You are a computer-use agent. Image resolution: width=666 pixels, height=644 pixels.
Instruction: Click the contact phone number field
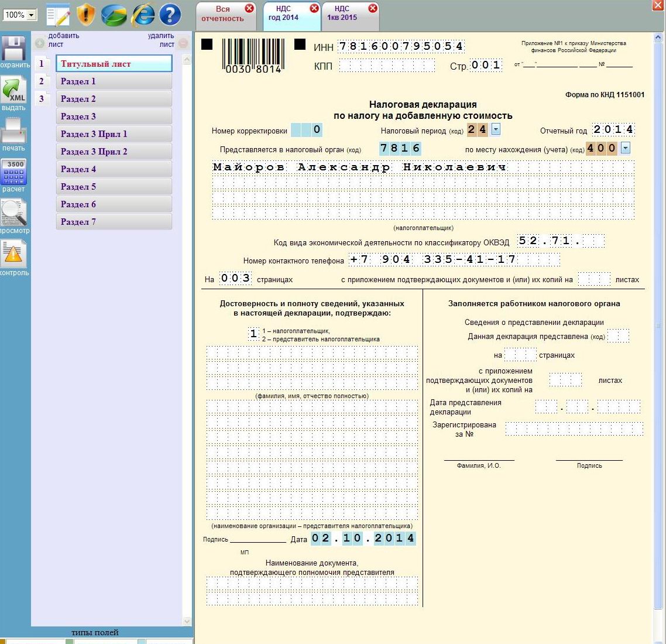pos(454,259)
